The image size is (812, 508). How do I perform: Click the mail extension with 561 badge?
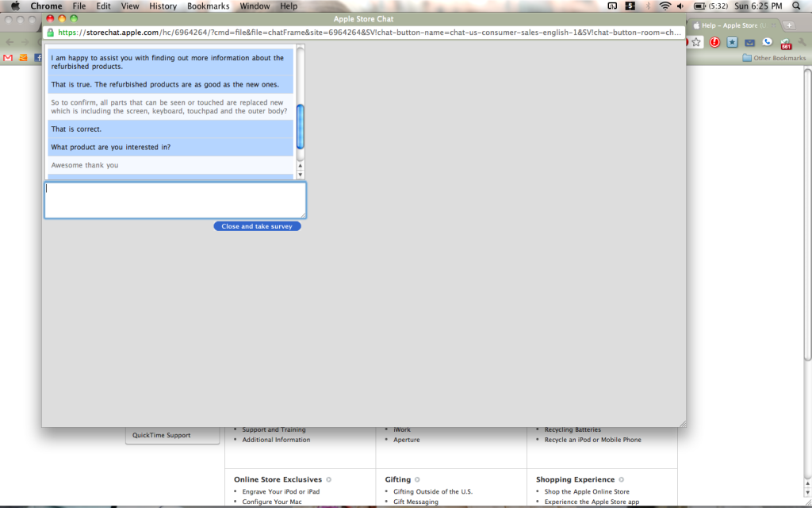point(786,44)
